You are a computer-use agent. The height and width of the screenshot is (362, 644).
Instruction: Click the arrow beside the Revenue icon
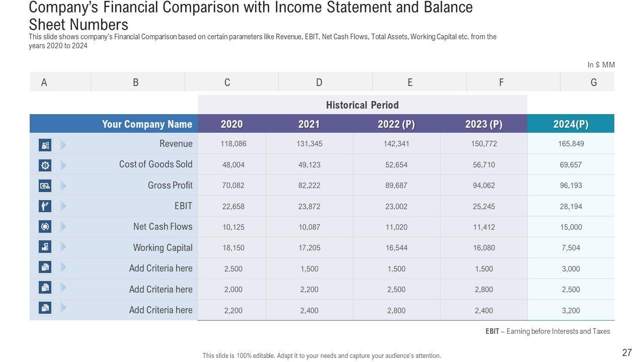tap(63, 145)
